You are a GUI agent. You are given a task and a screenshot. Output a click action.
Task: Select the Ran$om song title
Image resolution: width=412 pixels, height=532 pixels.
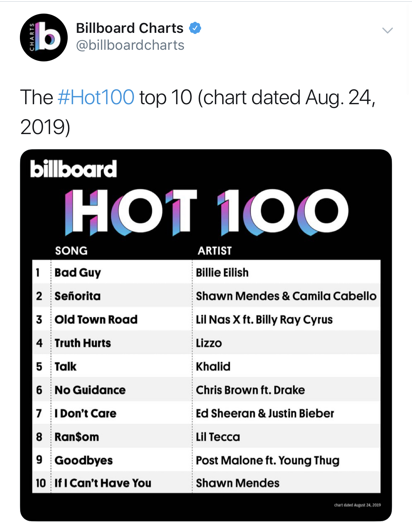(77, 437)
